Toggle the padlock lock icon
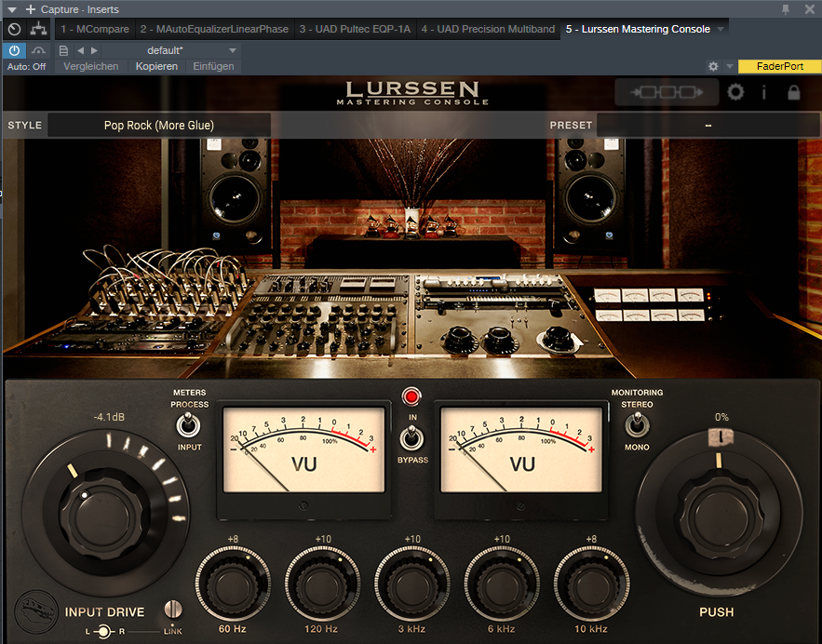The width and height of the screenshot is (822, 644). pos(794,92)
